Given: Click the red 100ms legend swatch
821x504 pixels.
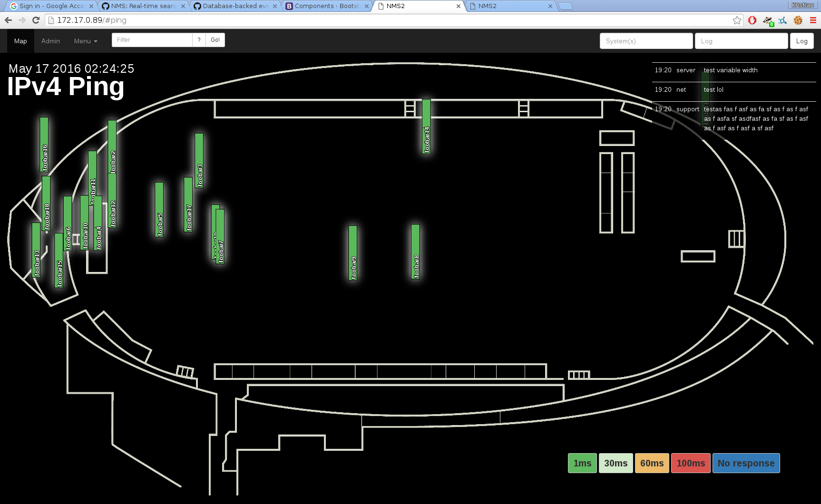Looking at the screenshot, I should coord(691,463).
